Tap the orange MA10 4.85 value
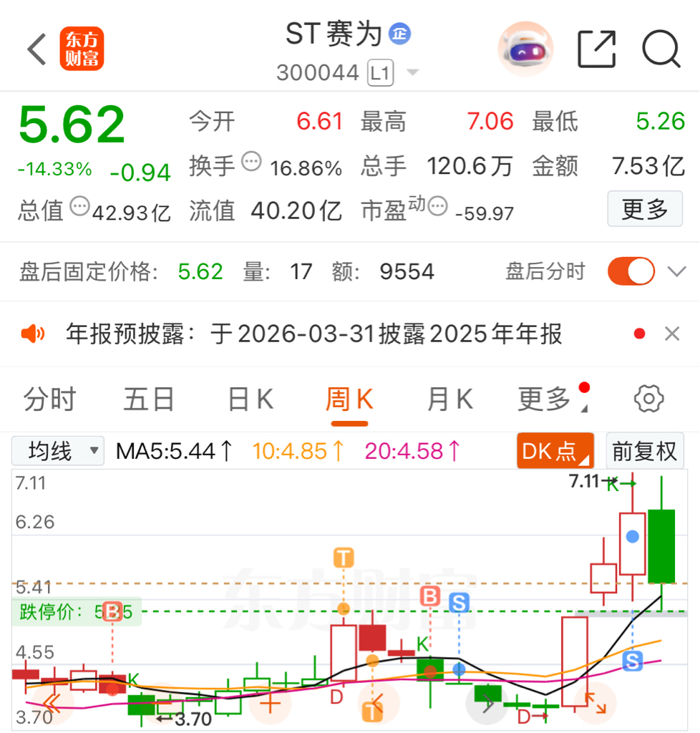This screenshot has height=733, width=700. 298,452
